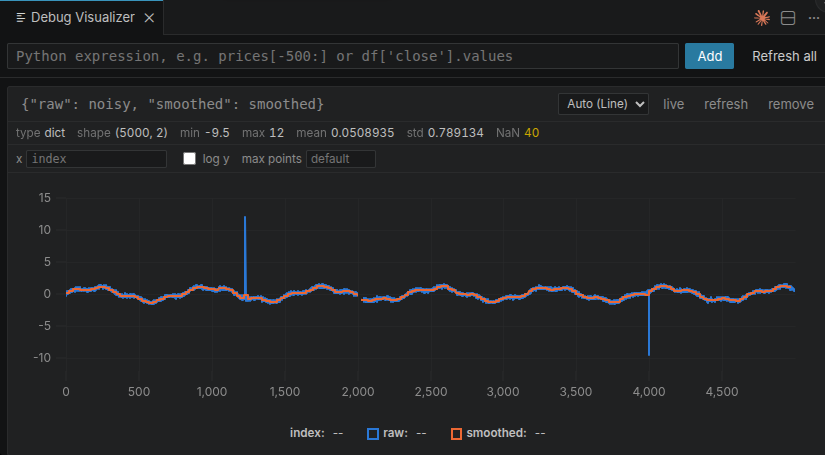825x455 pixels.
Task: Select the Debug Visualizer tab
Action: tap(82, 17)
